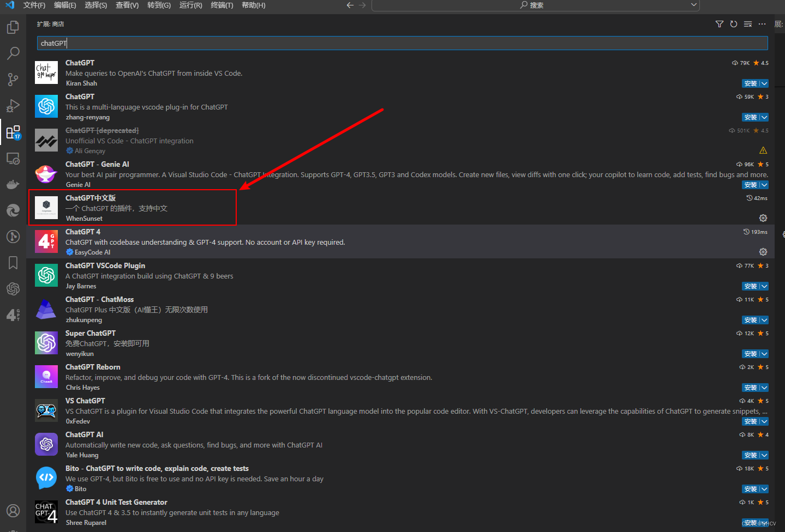This screenshot has width=785, height=532.
Task: Expand install options for Super ChatGPT
Action: pos(764,354)
